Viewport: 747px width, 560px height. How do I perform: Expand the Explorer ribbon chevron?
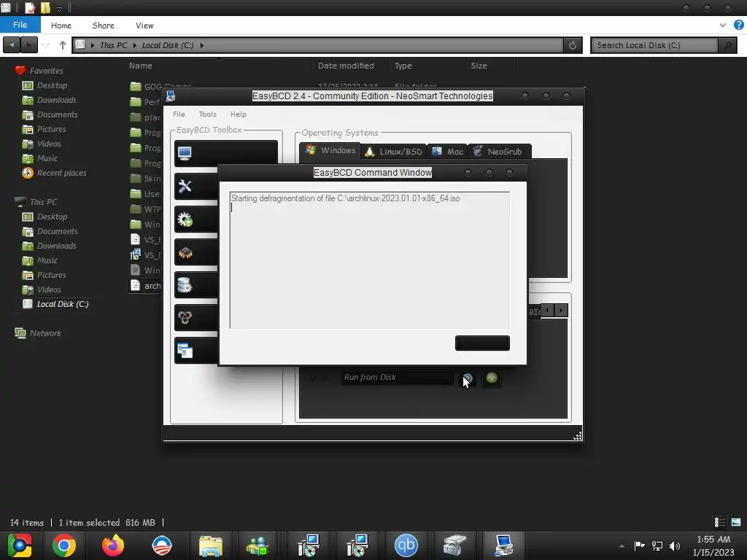pyautogui.click(x=723, y=26)
